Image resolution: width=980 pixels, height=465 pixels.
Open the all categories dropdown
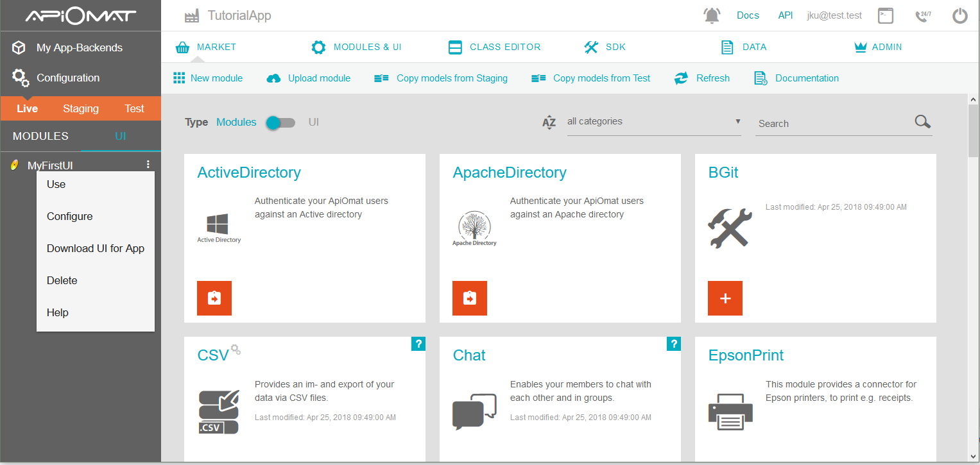tap(653, 122)
